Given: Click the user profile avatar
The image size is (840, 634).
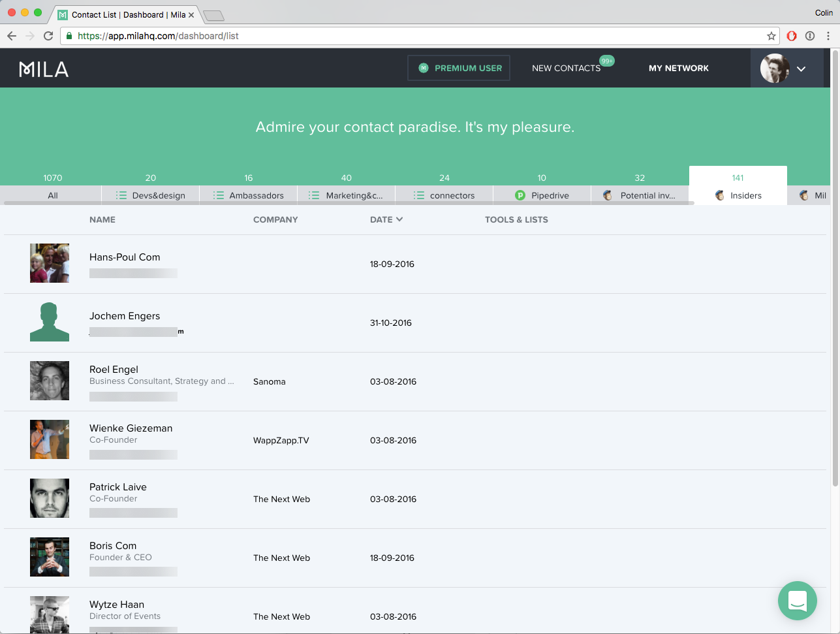Looking at the screenshot, I should pyautogui.click(x=775, y=68).
